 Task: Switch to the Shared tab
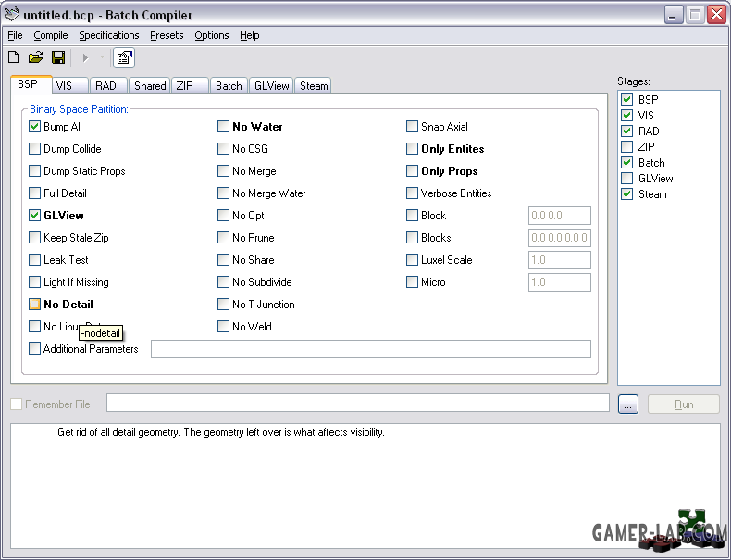point(150,86)
